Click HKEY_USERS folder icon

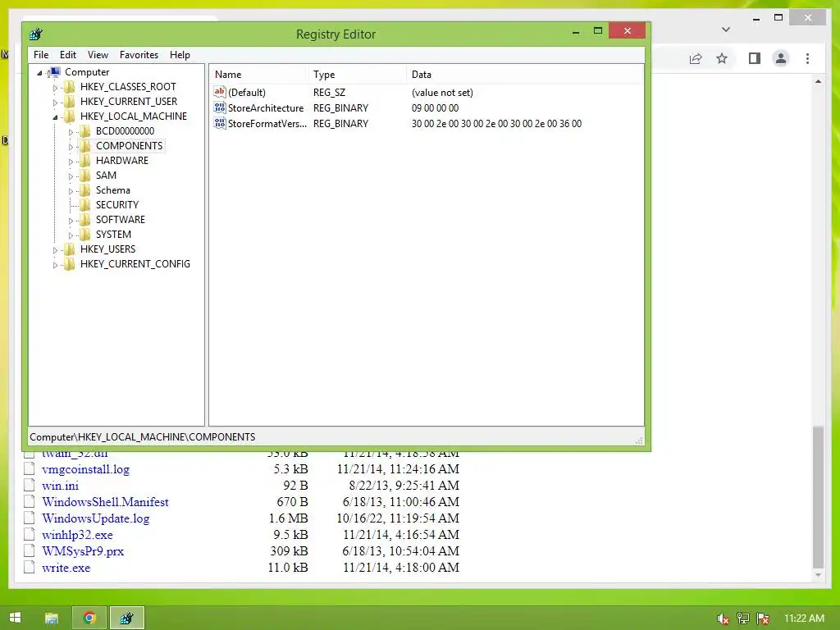point(69,249)
